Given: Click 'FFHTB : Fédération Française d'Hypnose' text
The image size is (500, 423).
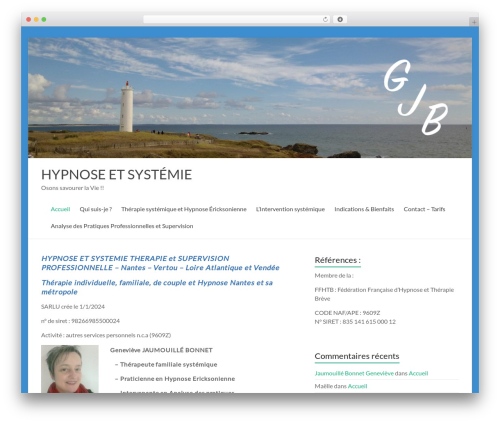Looking at the screenshot, I should (x=384, y=294).
